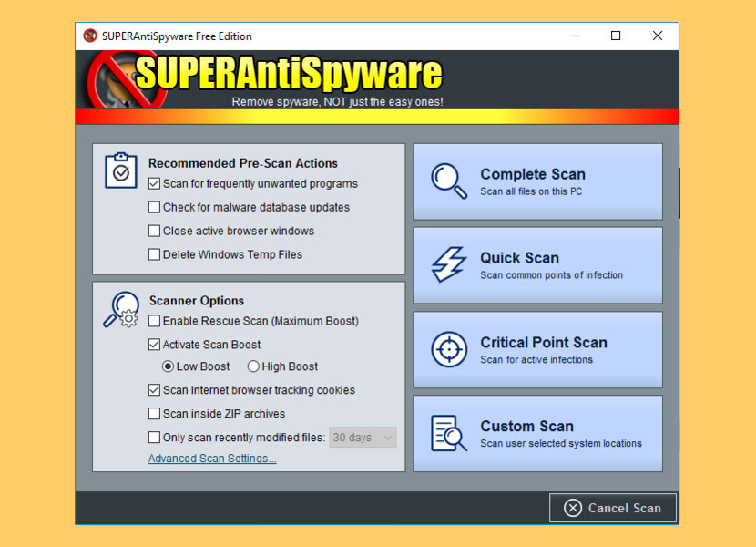The width and height of the screenshot is (756, 547).
Task: Click the Complete Scan magnifying glass icon
Action: point(449,181)
